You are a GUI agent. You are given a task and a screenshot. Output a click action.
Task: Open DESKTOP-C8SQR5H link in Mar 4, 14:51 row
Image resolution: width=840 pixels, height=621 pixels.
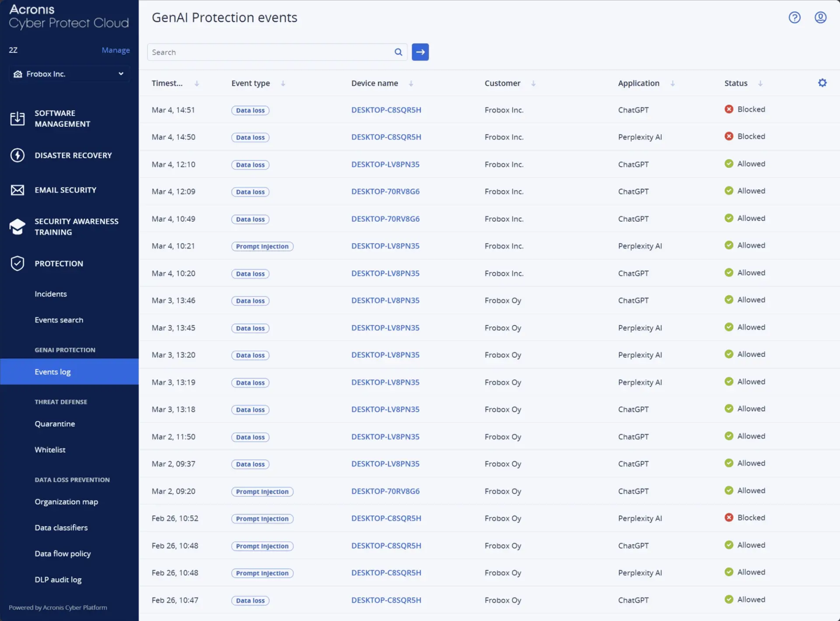386,110
